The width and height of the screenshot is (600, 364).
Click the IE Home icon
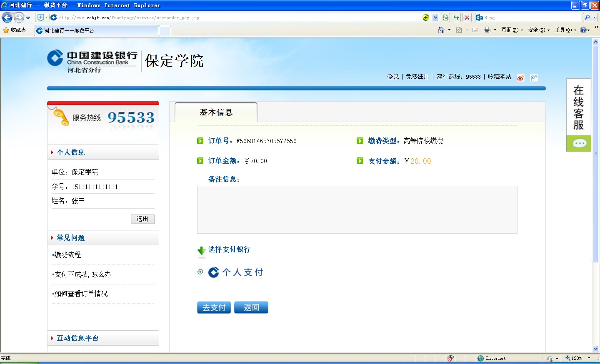pos(441,30)
